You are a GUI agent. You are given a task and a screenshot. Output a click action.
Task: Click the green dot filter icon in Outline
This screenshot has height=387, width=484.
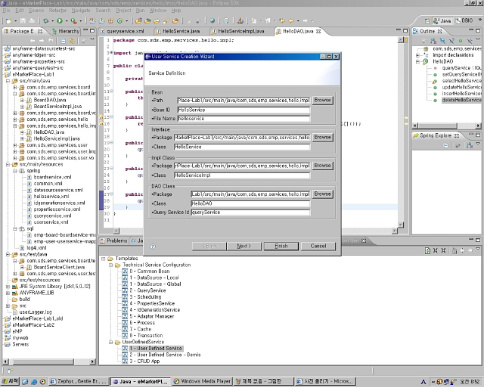pyautogui.click(x=460, y=41)
